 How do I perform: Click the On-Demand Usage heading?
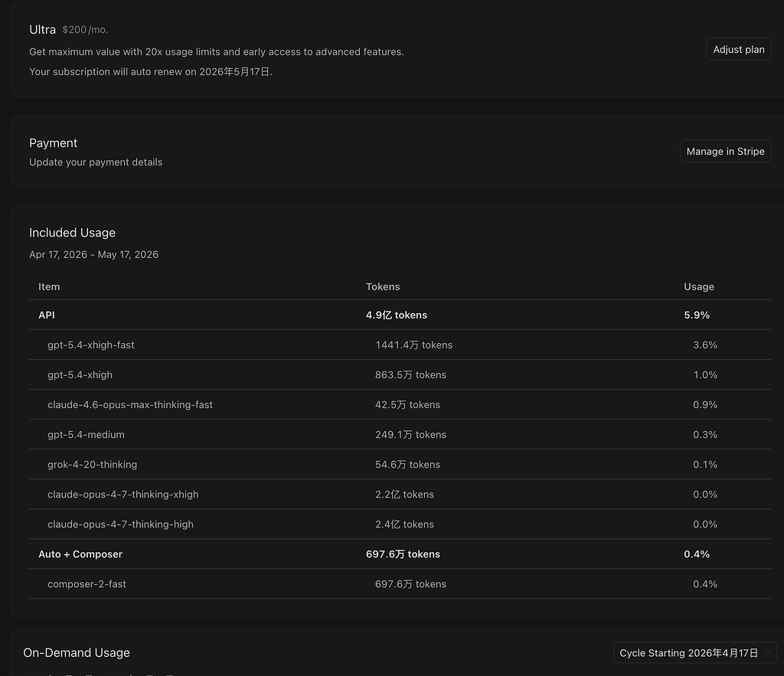[x=77, y=652]
